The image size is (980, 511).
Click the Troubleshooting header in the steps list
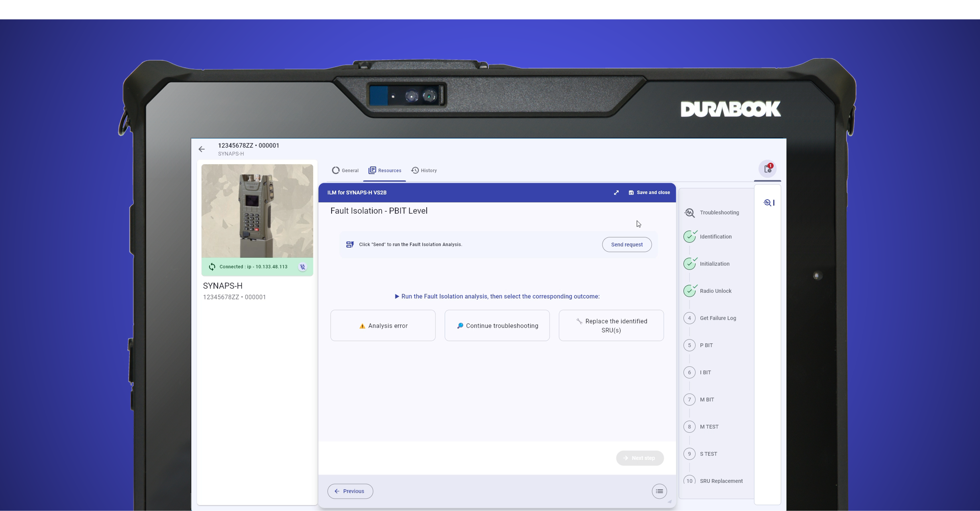pos(712,213)
